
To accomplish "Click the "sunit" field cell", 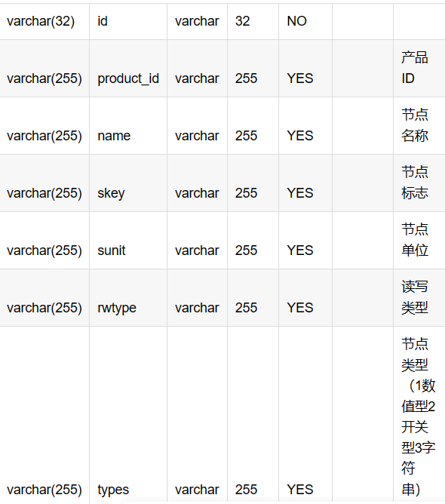I will pyautogui.click(x=128, y=240).
